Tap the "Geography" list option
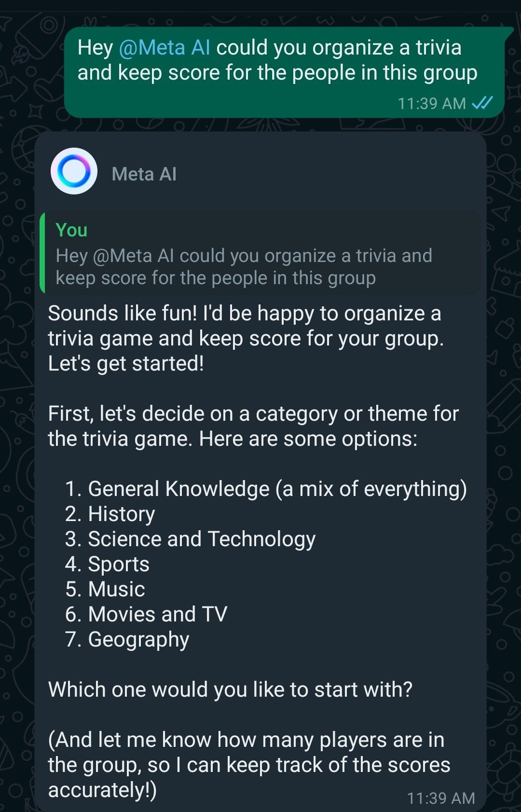 click(138, 639)
